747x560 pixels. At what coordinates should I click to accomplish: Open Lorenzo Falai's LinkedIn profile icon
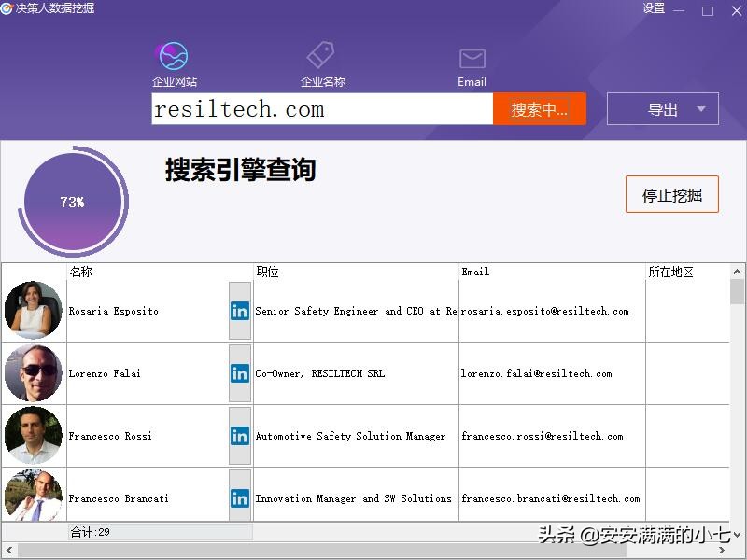pyautogui.click(x=240, y=372)
